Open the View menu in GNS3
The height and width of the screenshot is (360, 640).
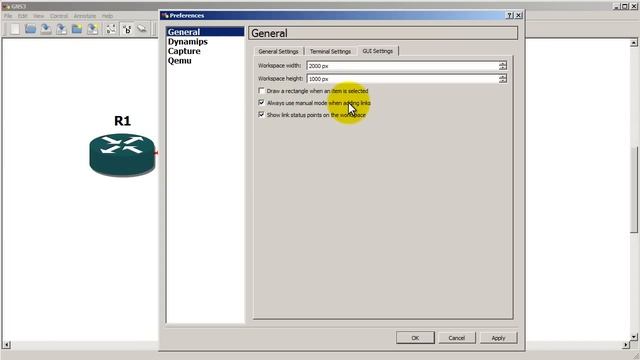pyautogui.click(x=39, y=16)
